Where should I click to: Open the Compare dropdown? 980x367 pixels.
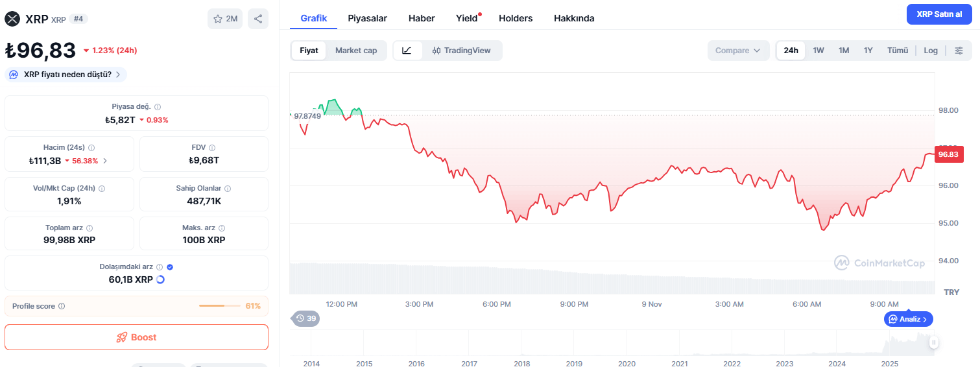point(738,51)
